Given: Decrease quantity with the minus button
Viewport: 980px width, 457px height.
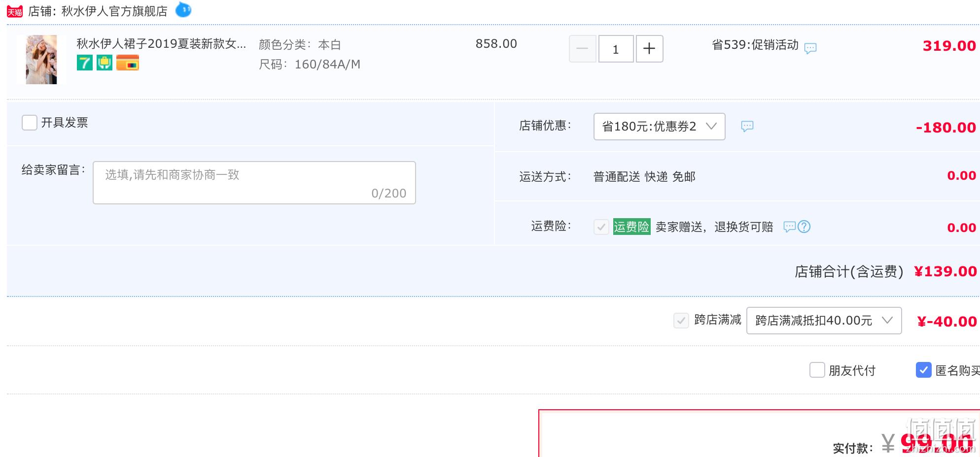Looking at the screenshot, I should (x=583, y=49).
